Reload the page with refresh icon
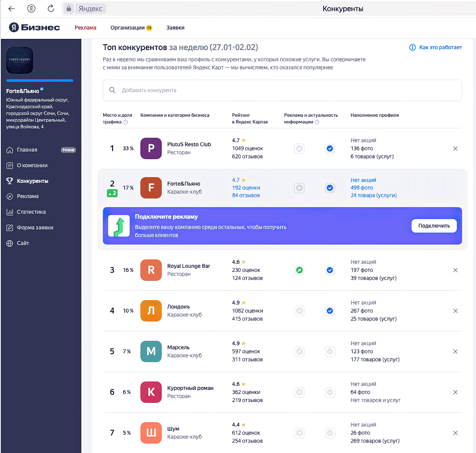The image size is (476, 453). click(51, 8)
